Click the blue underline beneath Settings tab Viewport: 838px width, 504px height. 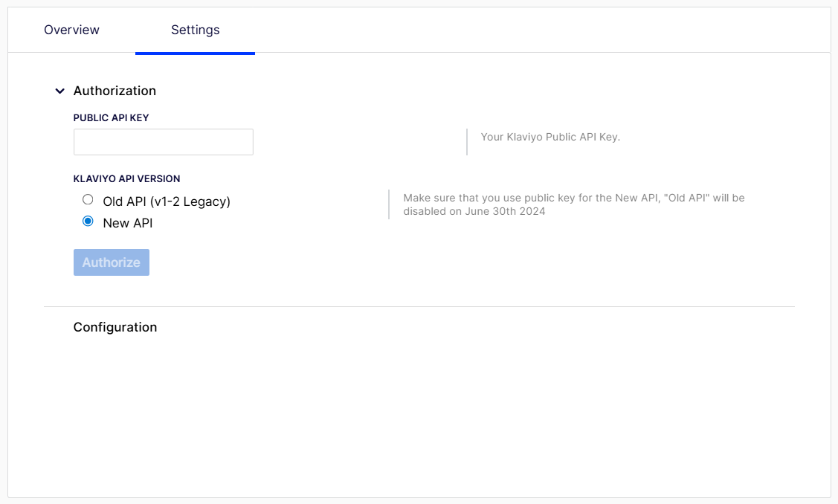pos(195,54)
